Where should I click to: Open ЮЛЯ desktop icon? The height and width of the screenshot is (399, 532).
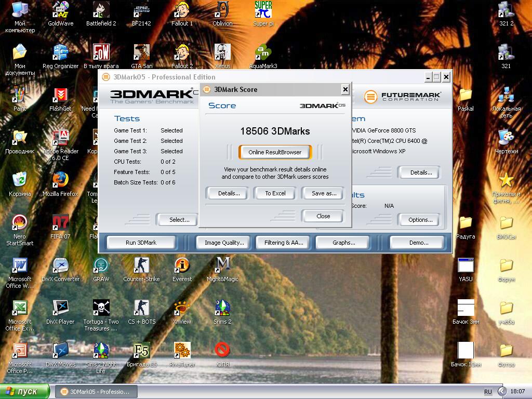coord(222,355)
